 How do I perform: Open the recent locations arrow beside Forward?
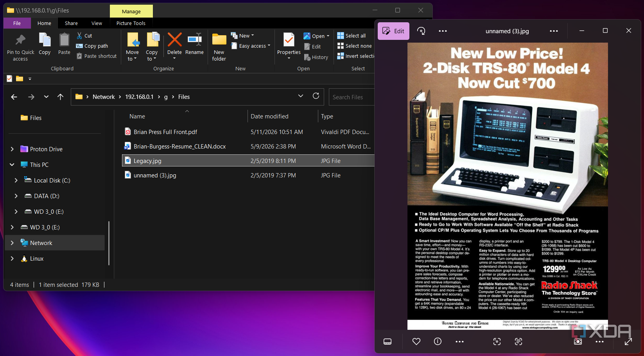tap(46, 97)
